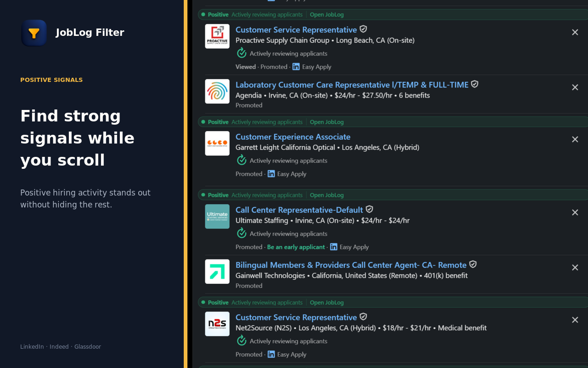Open the Garrett Leight California Optical logo
Image resolution: width=588 pixels, height=368 pixels.
click(x=217, y=143)
